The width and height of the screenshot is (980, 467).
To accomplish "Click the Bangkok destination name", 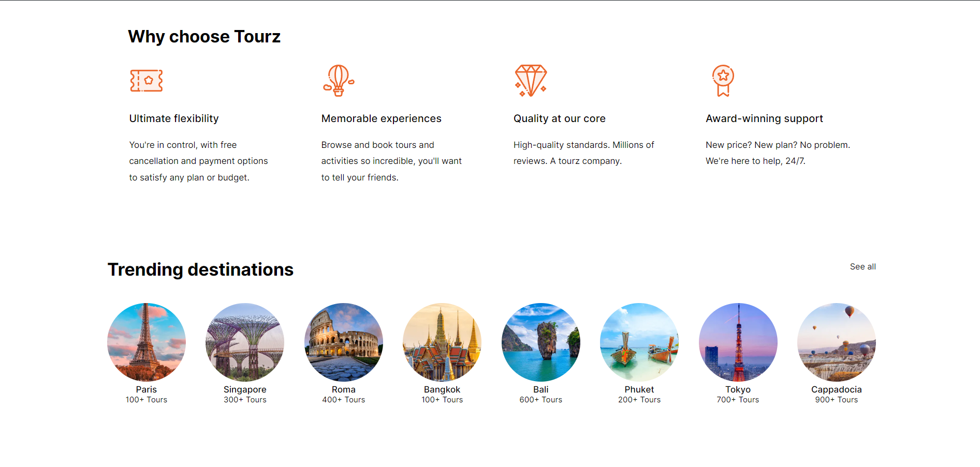I will (442, 390).
